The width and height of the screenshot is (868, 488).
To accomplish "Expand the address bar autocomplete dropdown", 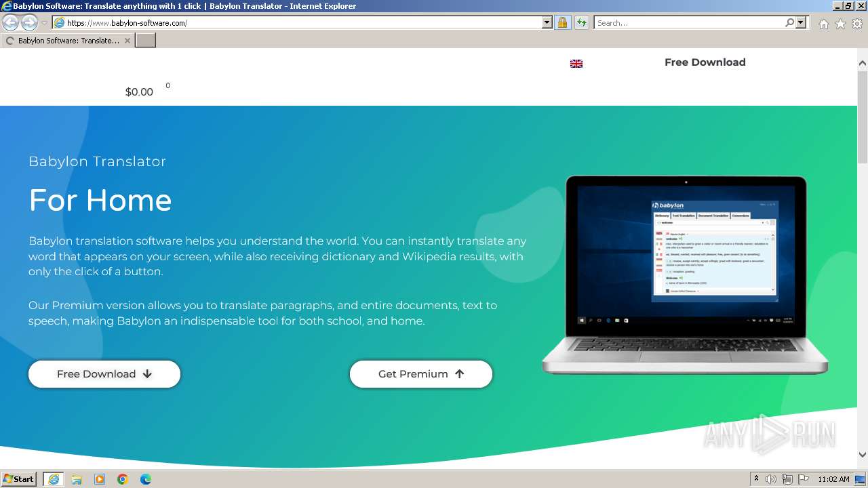I will (x=547, y=23).
